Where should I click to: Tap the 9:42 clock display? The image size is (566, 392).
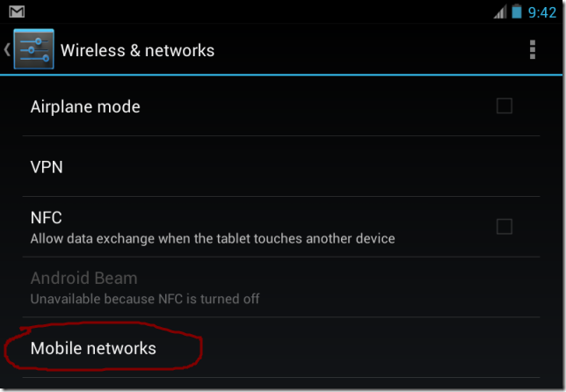pyautogui.click(x=542, y=12)
